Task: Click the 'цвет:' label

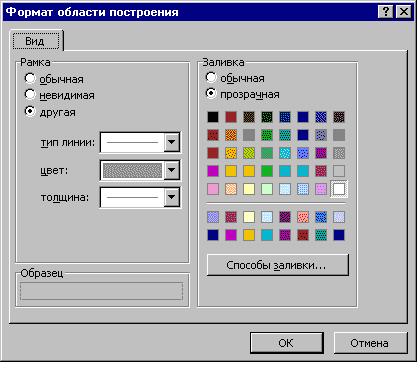Action: [x=54, y=171]
